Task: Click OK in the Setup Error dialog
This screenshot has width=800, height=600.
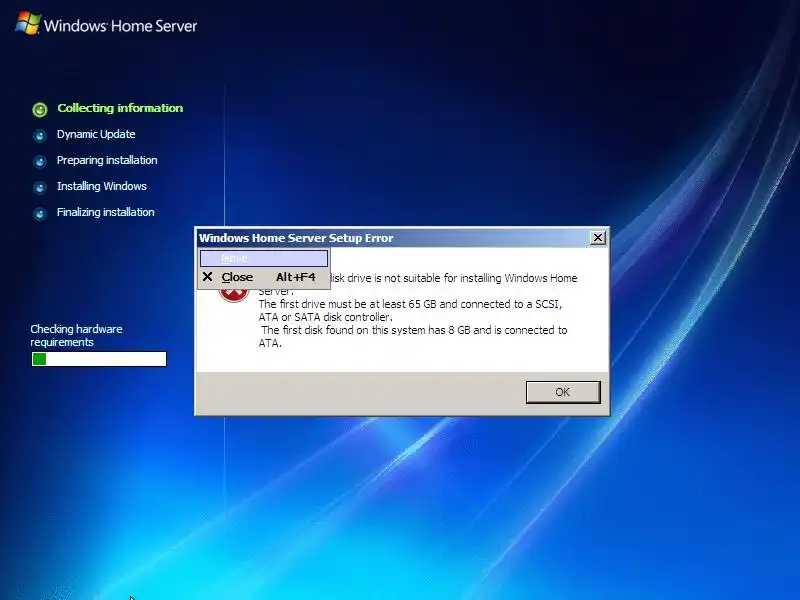Action: tap(563, 392)
